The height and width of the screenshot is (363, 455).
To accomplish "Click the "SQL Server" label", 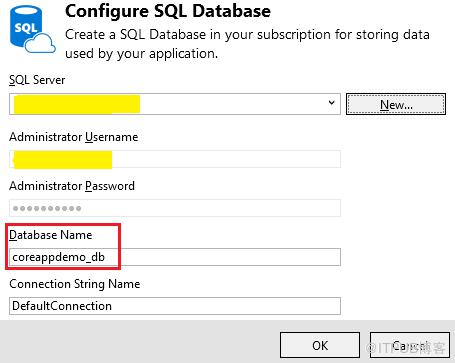I will [37, 80].
